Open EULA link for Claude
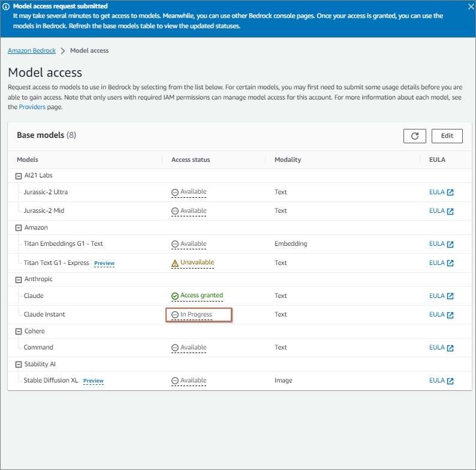 tap(441, 296)
